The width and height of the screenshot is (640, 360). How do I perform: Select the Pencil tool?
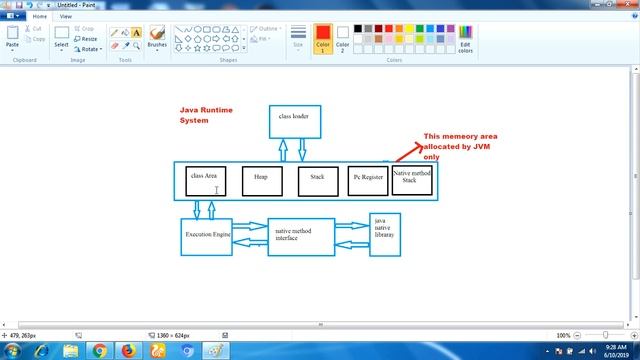click(x=114, y=33)
